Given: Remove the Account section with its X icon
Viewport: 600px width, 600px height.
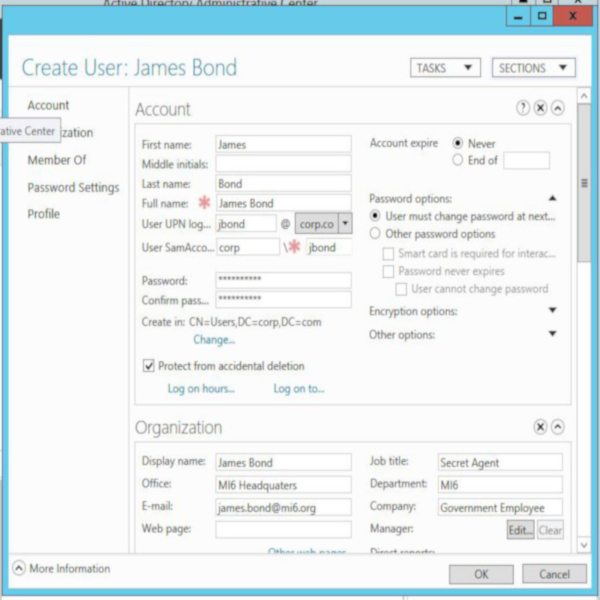Looking at the screenshot, I should [540, 108].
